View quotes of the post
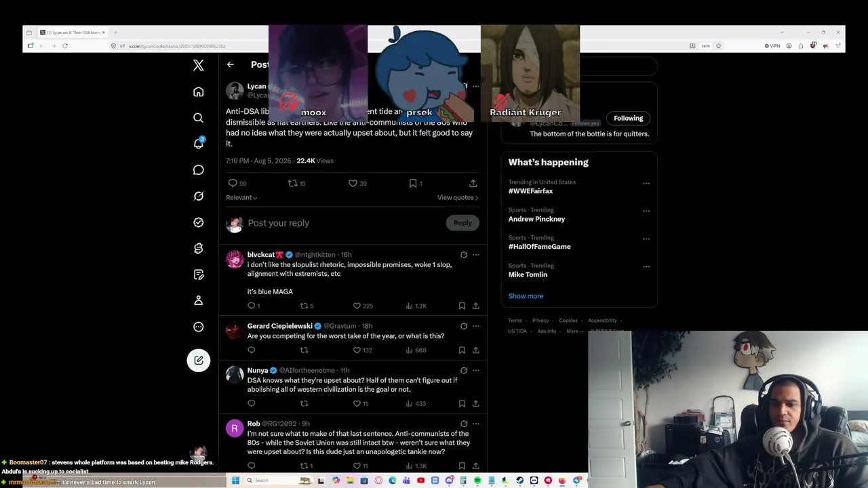This screenshot has width=868, height=488. [458, 198]
